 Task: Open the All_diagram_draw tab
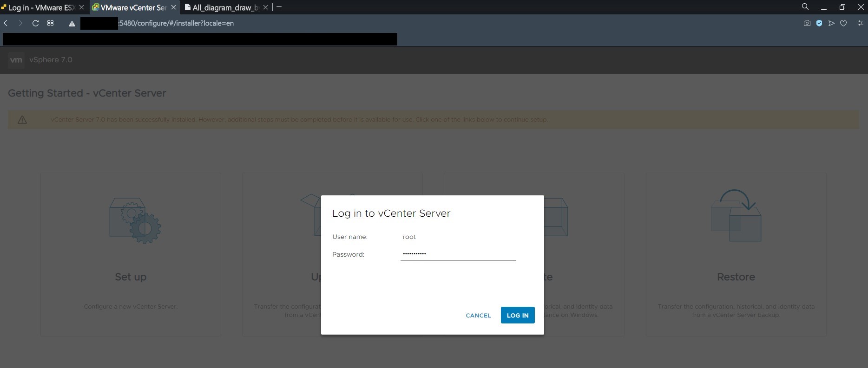click(x=225, y=7)
